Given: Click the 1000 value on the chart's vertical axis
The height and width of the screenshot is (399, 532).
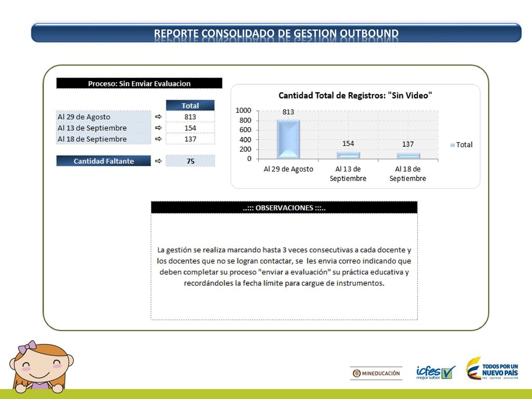Looking at the screenshot, I should coord(243,110).
